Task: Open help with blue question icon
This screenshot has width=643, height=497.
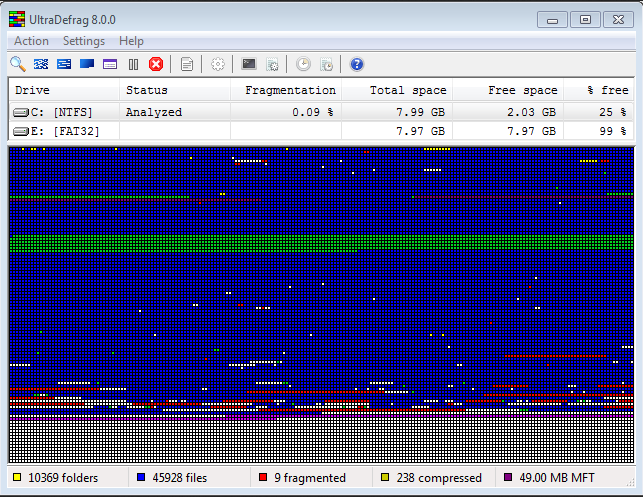Action: [357, 64]
